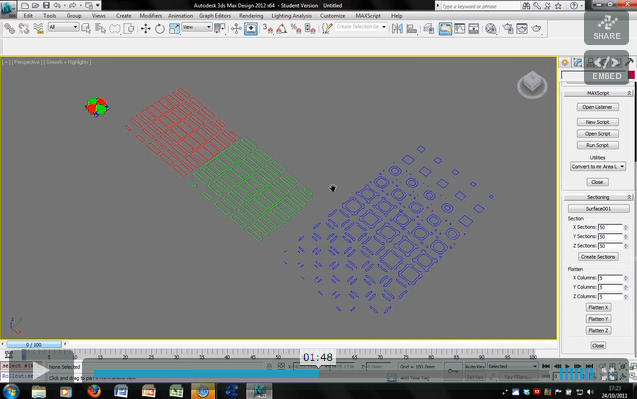The image size is (637, 399).
Task: Click the Create Sections button
Action: (x=598, y=257)
